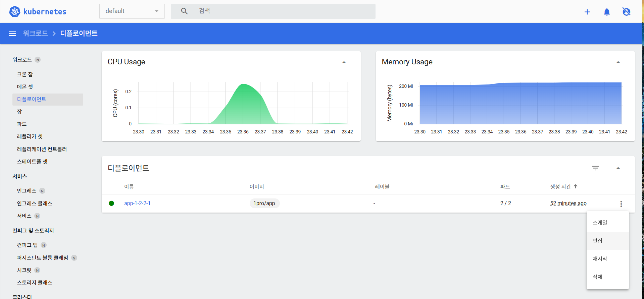Screen dimensions: 644x299
Task: Click the three-dot actions menu for app-1-2-2-1
Action: click(621, 204)
